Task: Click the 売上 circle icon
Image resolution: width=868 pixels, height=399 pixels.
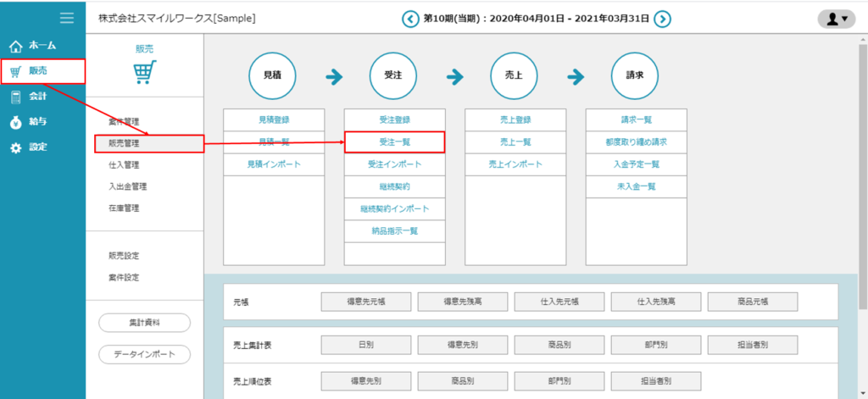Action: pyautogui.click(x=515, y=75)
